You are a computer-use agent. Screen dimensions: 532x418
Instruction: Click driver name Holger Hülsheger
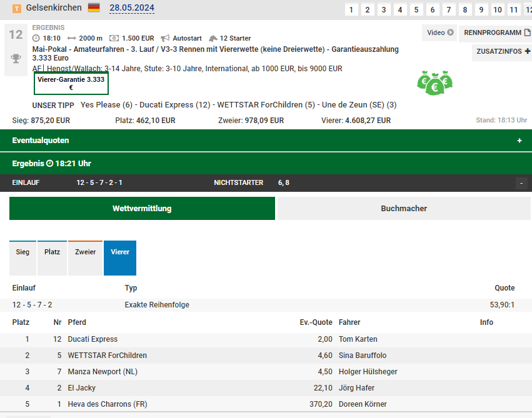(368, 372)
